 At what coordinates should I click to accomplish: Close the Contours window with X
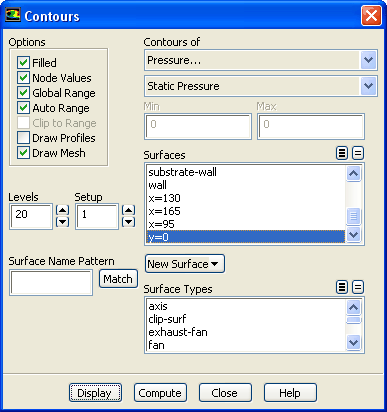[x=371, y=16]
